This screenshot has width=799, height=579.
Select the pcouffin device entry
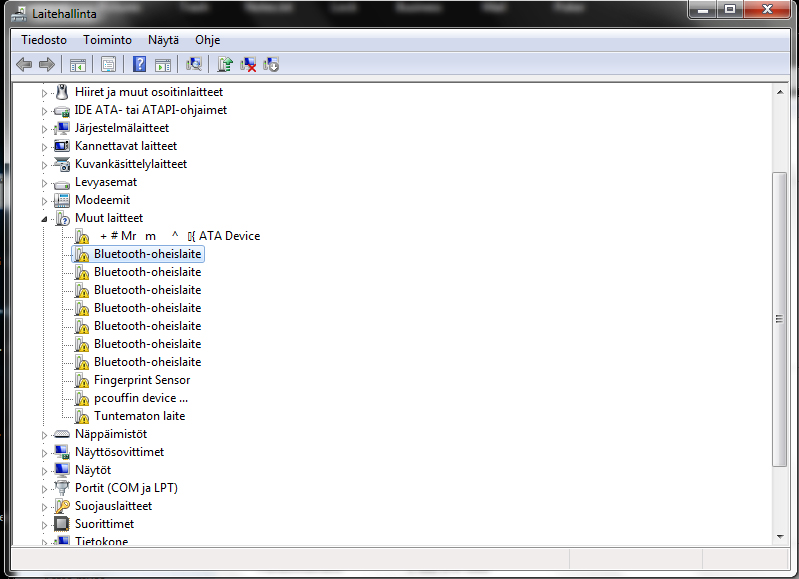click(x=141, y=398)
